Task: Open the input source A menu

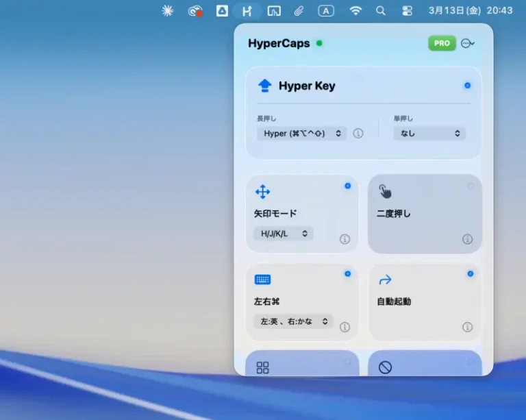Action: tap(326, 11)
